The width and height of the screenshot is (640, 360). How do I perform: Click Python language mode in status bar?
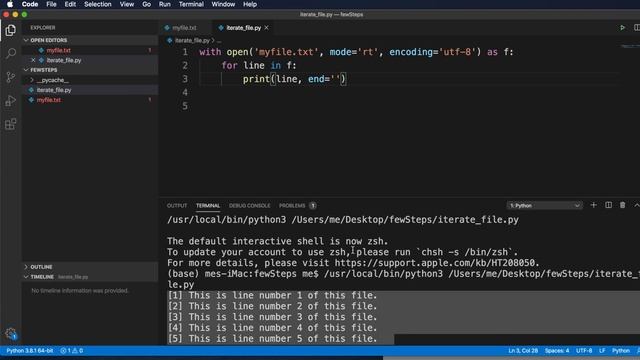click(x=621, y=351)
